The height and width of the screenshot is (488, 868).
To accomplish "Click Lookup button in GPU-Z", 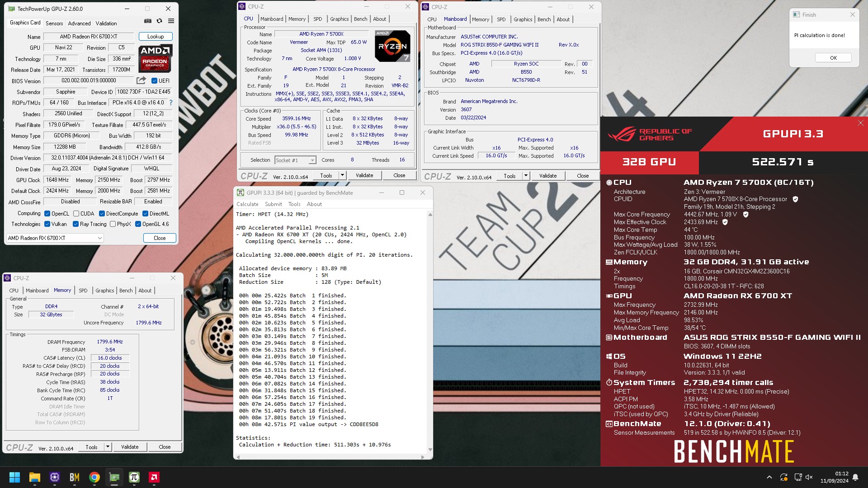I will [156, 37].
